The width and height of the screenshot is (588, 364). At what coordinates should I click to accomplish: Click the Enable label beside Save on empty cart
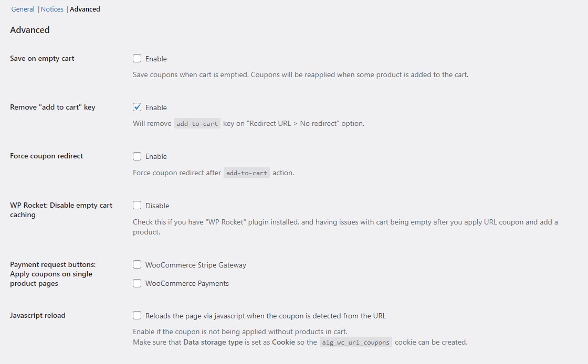point(155,58)
